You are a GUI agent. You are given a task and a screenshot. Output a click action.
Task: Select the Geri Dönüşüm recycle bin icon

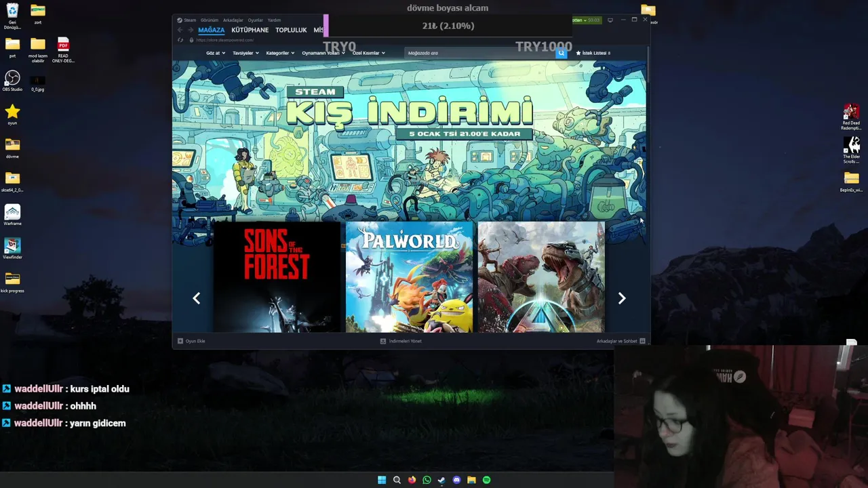12,16
